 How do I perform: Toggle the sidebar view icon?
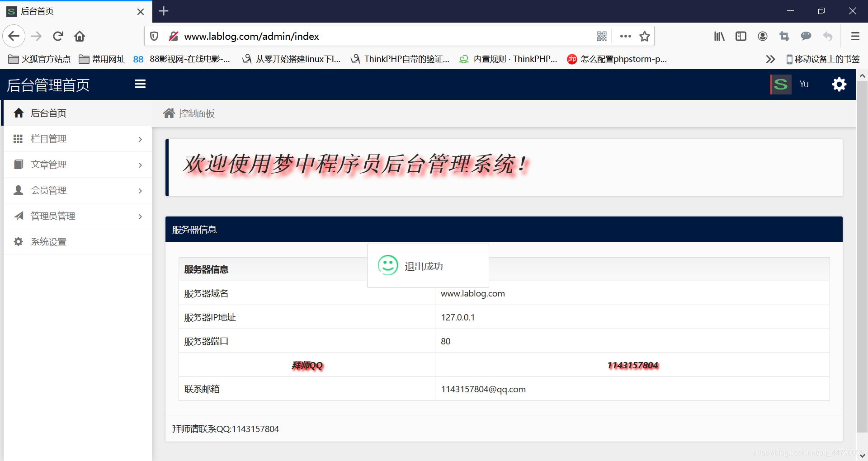coord(741,36)
